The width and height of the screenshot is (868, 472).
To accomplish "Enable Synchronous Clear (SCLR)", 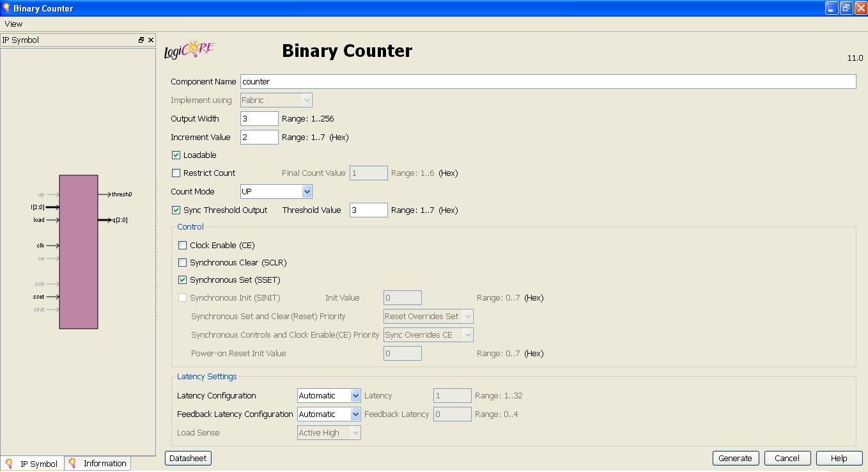I will (x=182, y=262).
